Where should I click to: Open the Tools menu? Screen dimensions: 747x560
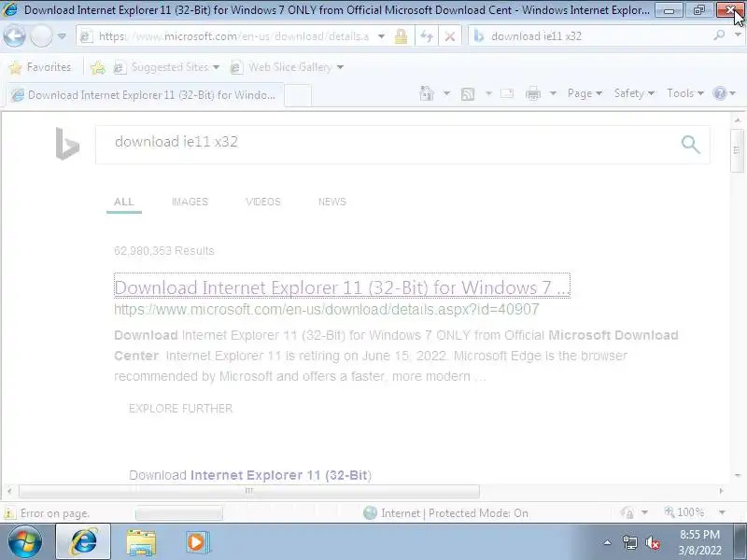pyautogui.click(x=685, y=93)
